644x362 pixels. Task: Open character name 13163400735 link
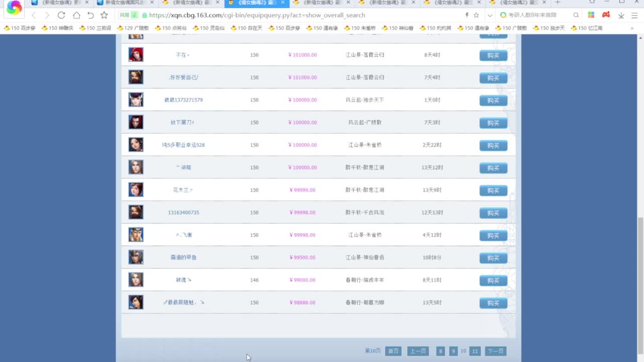click(x=184, y=213)
